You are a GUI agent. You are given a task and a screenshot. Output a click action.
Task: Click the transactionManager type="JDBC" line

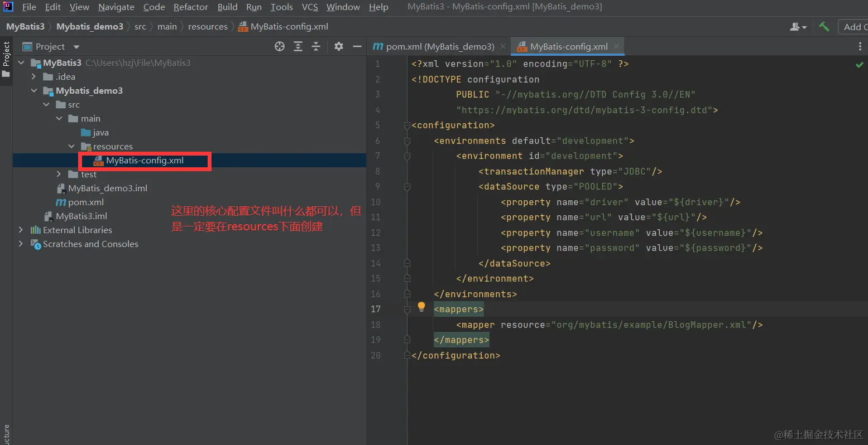coord(570,171)
